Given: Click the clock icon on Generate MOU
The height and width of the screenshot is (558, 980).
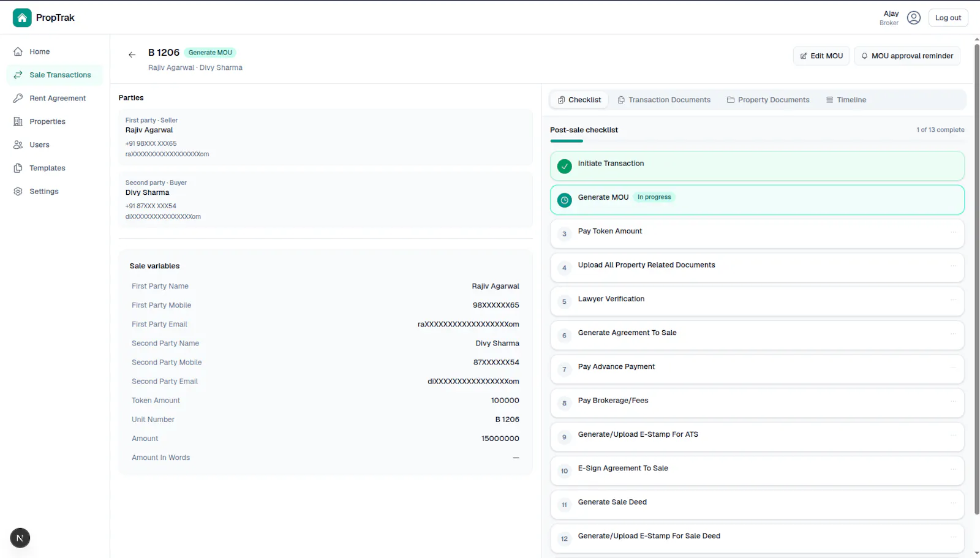Looking at the screenshot, I should (x=565, y=200).
